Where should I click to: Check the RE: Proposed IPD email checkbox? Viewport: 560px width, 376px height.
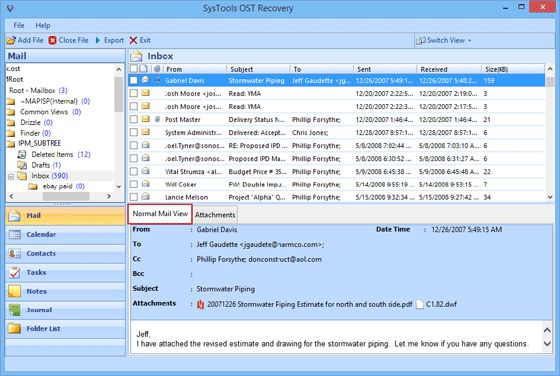[x=134, y=145]
